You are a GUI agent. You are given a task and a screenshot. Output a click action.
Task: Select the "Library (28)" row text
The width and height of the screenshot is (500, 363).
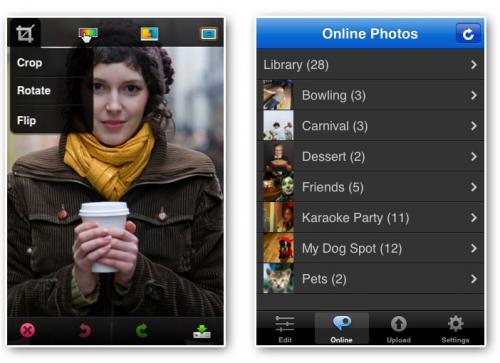(x=296, y=65)
